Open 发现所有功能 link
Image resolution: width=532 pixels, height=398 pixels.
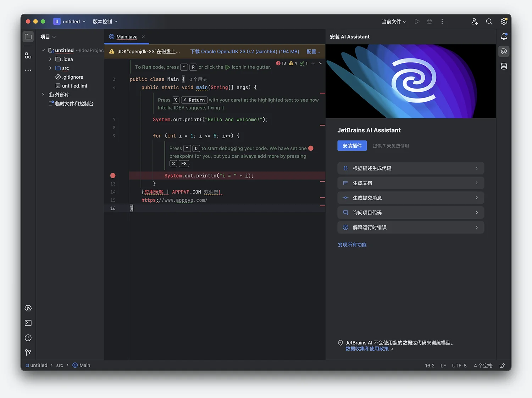[352, 245]
